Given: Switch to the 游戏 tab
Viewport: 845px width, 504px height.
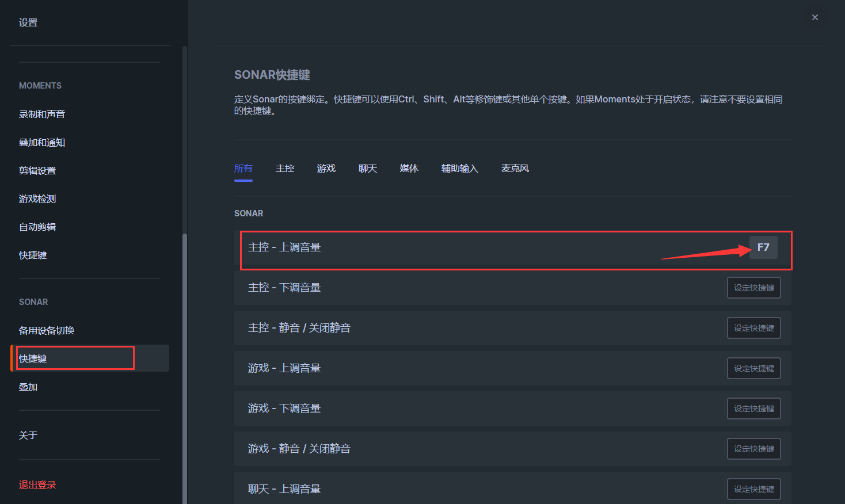Looking at the screenshot, I should tap(326, 169).
